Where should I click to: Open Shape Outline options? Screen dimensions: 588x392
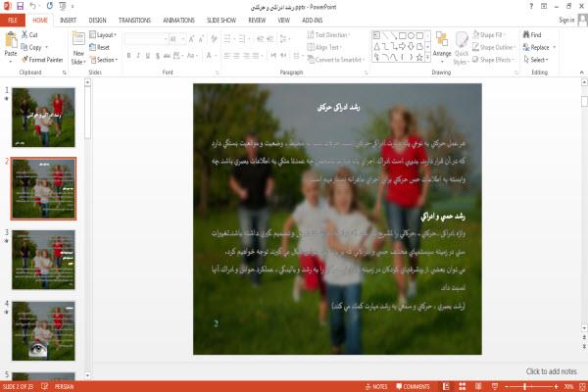tap(494, 47)
